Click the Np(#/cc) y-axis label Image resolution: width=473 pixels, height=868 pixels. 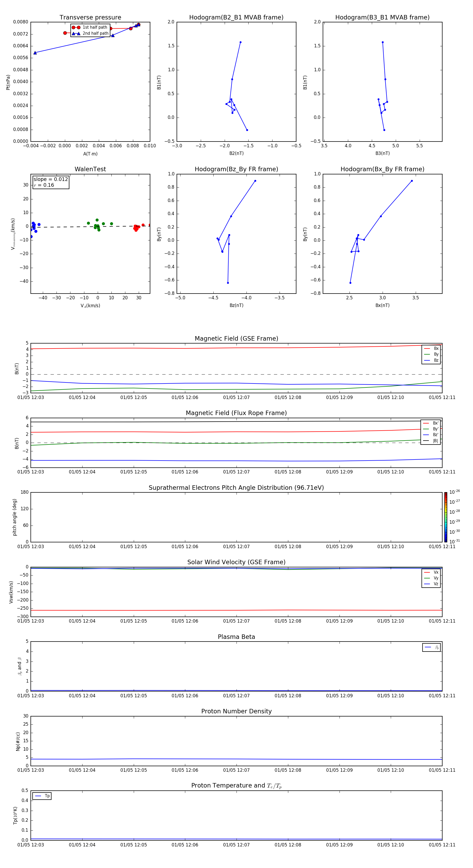pyautogui.click(x=18, y=741)
